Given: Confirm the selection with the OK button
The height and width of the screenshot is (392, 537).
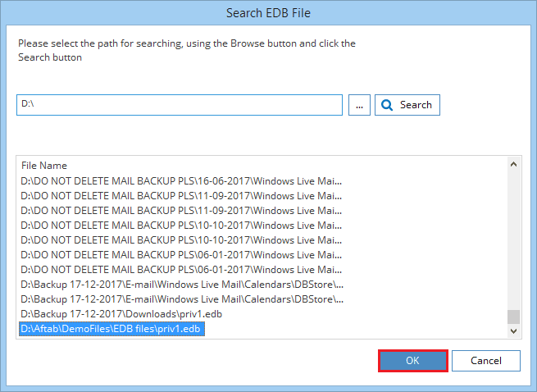Looking at the screenshot, I should point(413,361).
